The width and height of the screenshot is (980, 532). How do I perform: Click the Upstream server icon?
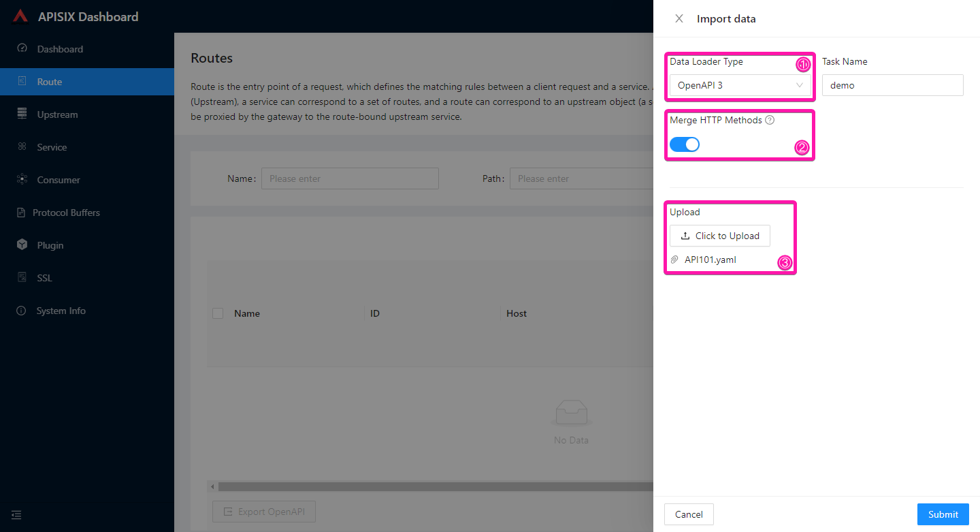[22, 114]
